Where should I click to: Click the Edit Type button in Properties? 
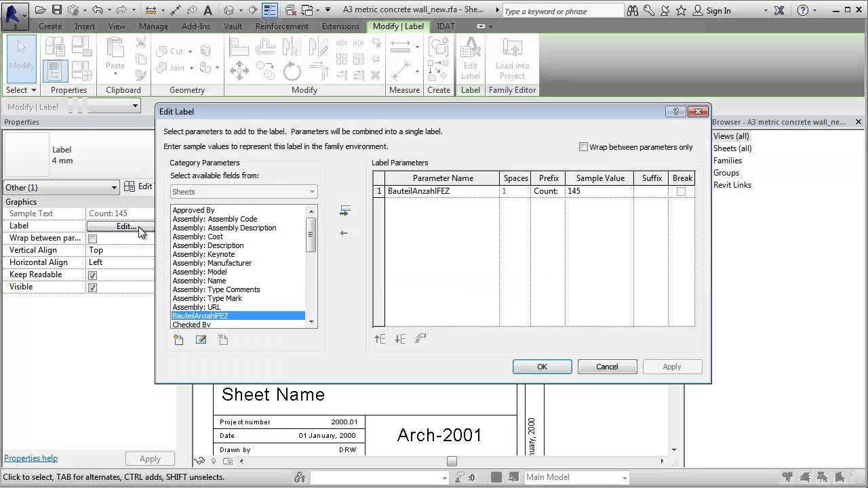pos(139,187)
